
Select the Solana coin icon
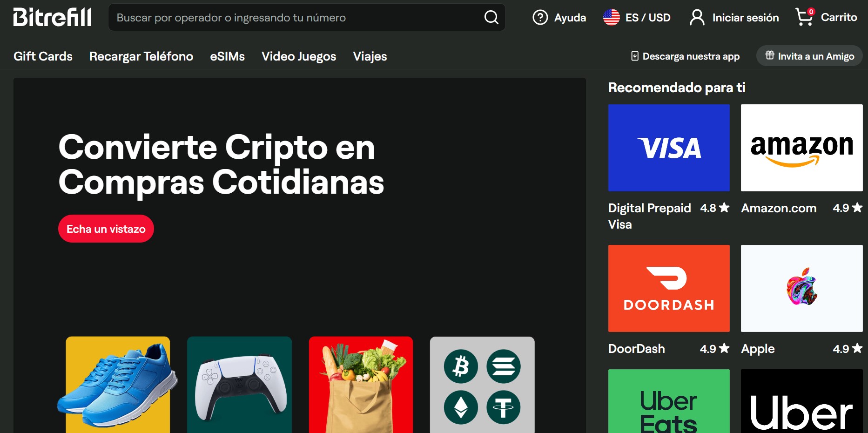point(503,366)
